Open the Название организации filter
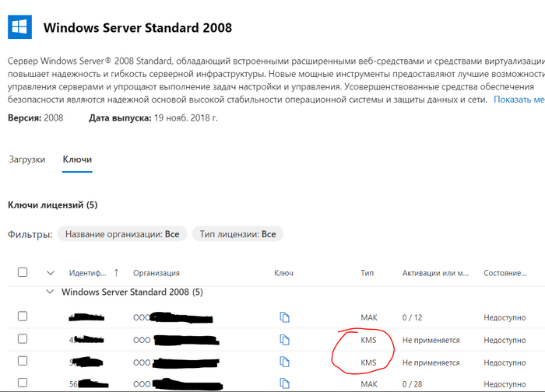 click(122, 234)
